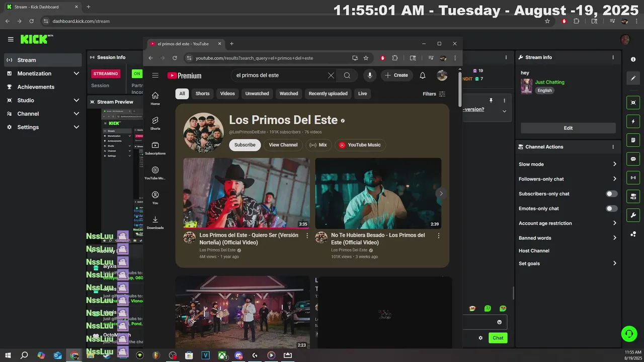Open the You page in sidebar
Image resolution: width=644 pixels, height=362 pixels.
[155, 198]
